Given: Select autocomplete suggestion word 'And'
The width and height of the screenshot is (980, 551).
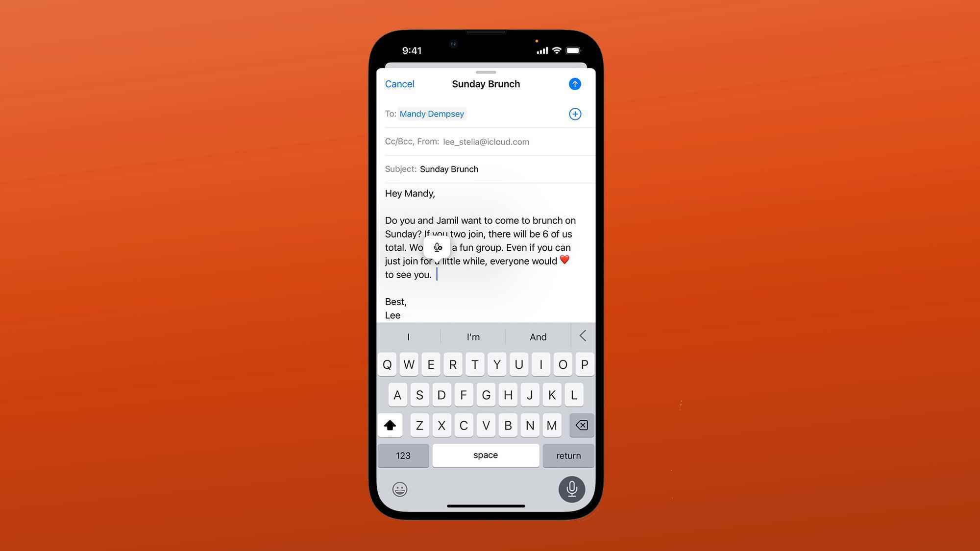Looking at the screenshot, I should click(x=538, y=337).
